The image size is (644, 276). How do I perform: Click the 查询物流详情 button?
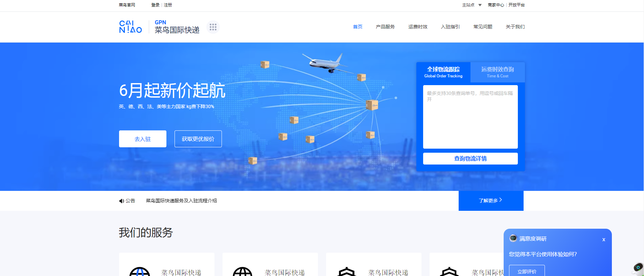470,158
